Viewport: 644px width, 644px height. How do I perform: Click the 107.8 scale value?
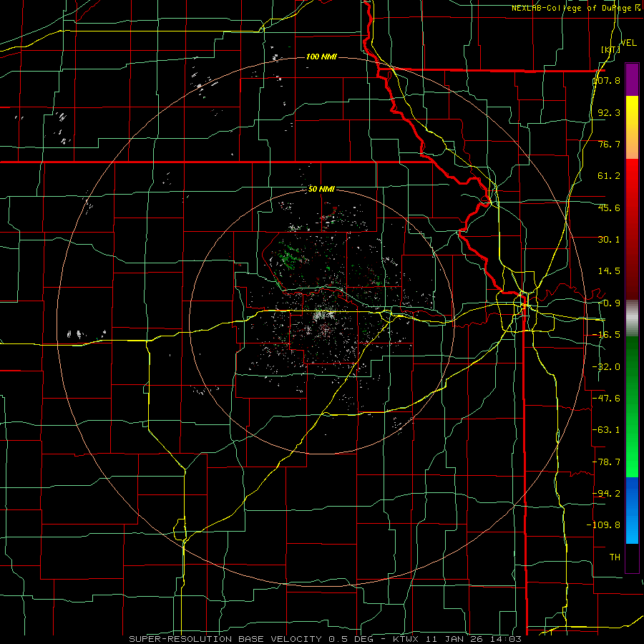[607, 80]
